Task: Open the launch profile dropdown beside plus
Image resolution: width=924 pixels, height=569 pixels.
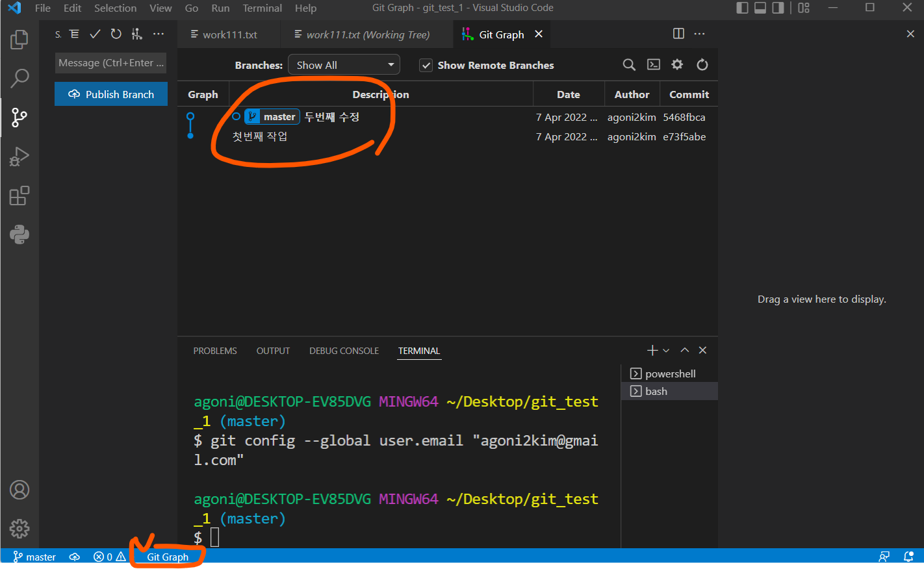Action: point(666,351)
